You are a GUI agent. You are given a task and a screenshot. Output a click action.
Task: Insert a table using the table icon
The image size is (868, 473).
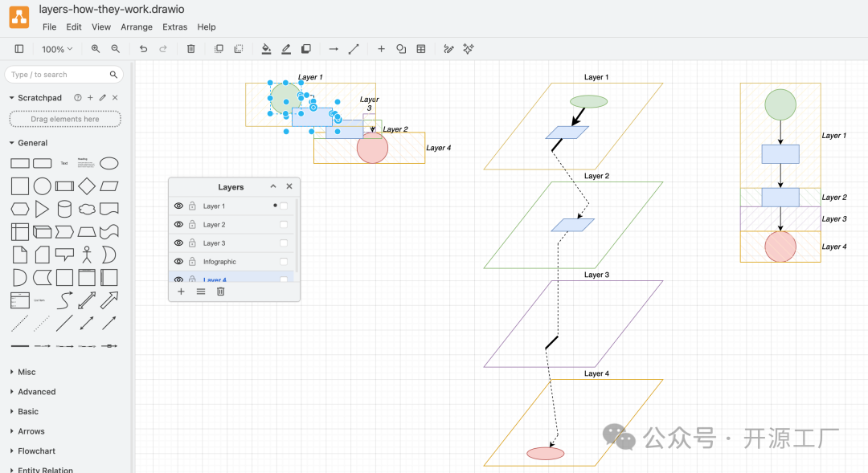click(x=421, y=48)
